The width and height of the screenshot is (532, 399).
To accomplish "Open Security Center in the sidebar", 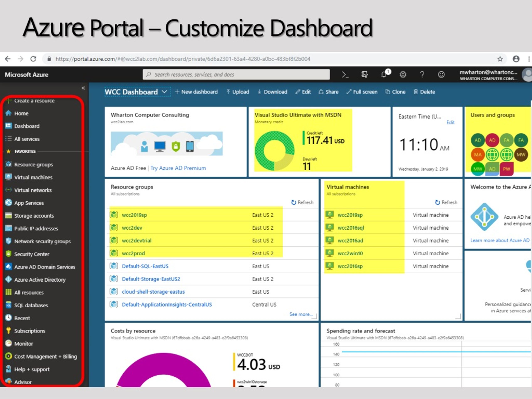I will click(x=27, y=254).
